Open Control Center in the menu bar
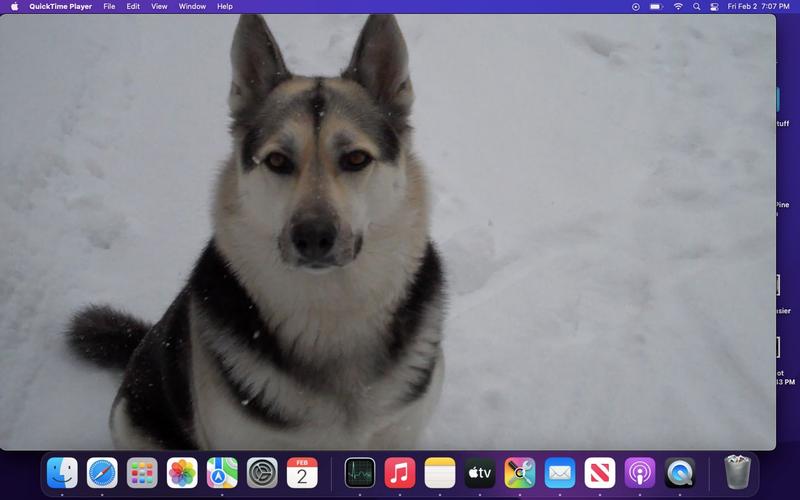 click(714, 6)
